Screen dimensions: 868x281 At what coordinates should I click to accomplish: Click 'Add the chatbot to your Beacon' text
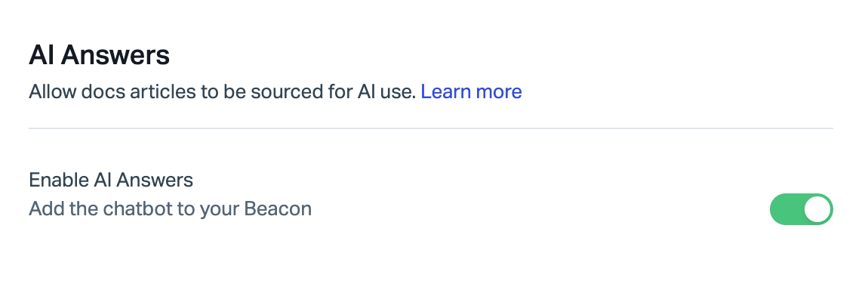point(170,209)
